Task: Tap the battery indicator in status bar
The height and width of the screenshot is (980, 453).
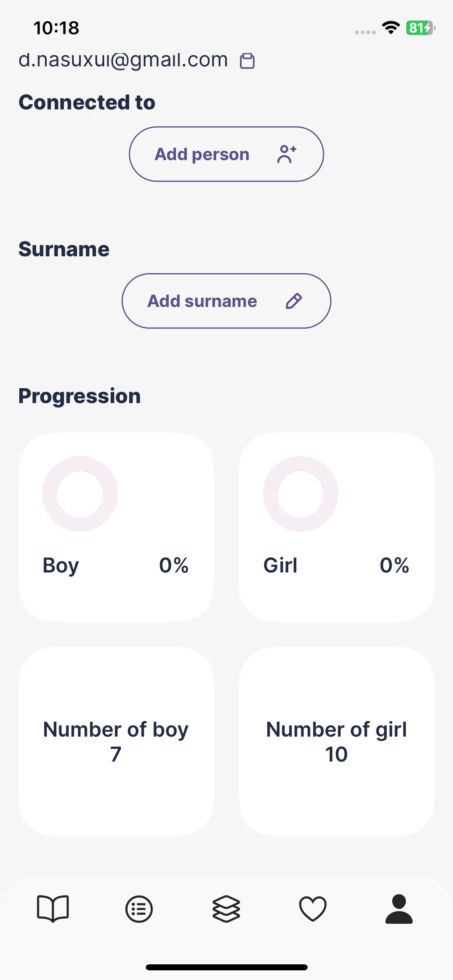Action: [x=421, y=28]
